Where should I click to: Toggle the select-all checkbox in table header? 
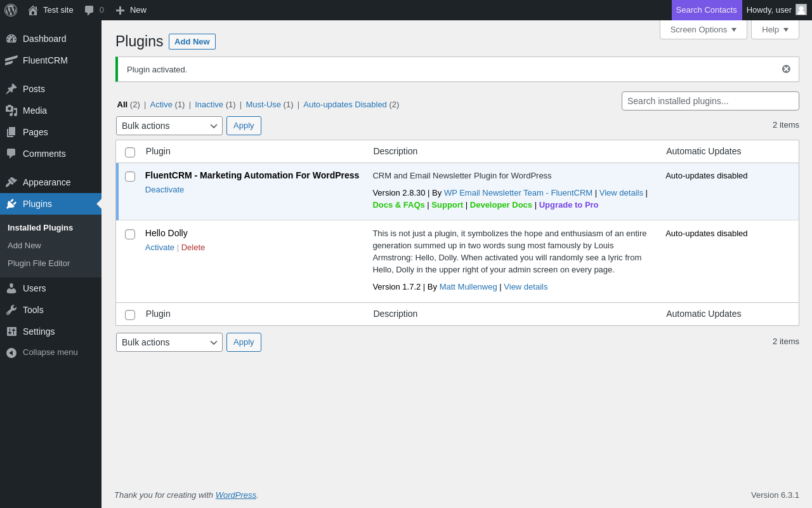pyautogui.click(x=130, y=152)
